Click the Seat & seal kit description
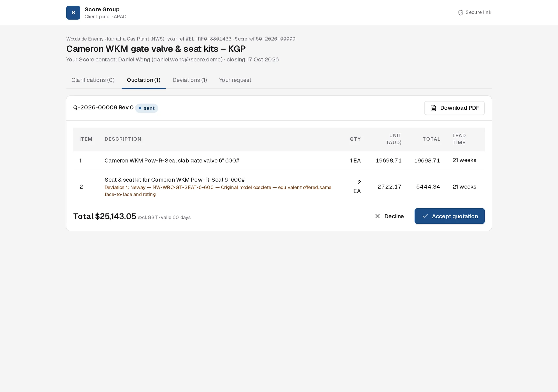The image size is (558, 392). (175, 180)
